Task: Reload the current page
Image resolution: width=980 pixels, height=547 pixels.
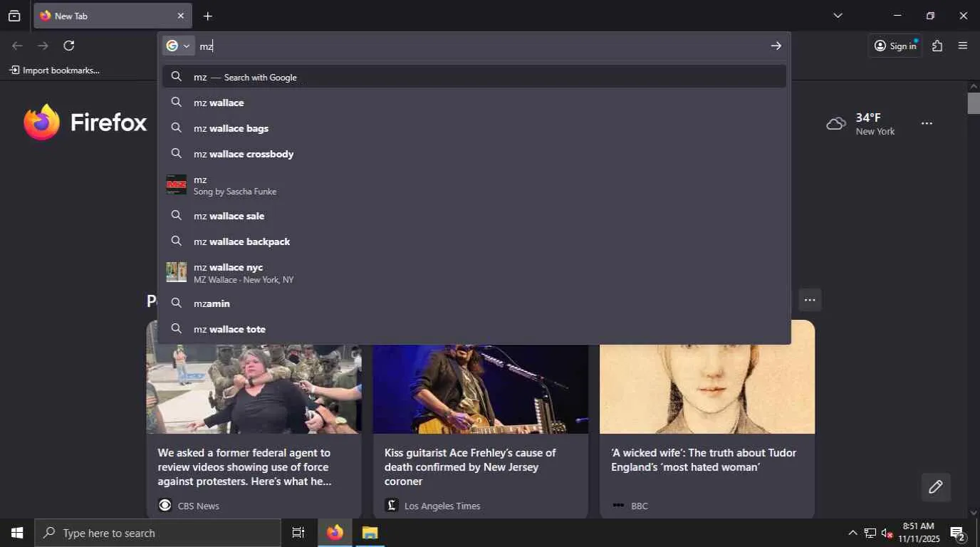Action: (69, 46)
